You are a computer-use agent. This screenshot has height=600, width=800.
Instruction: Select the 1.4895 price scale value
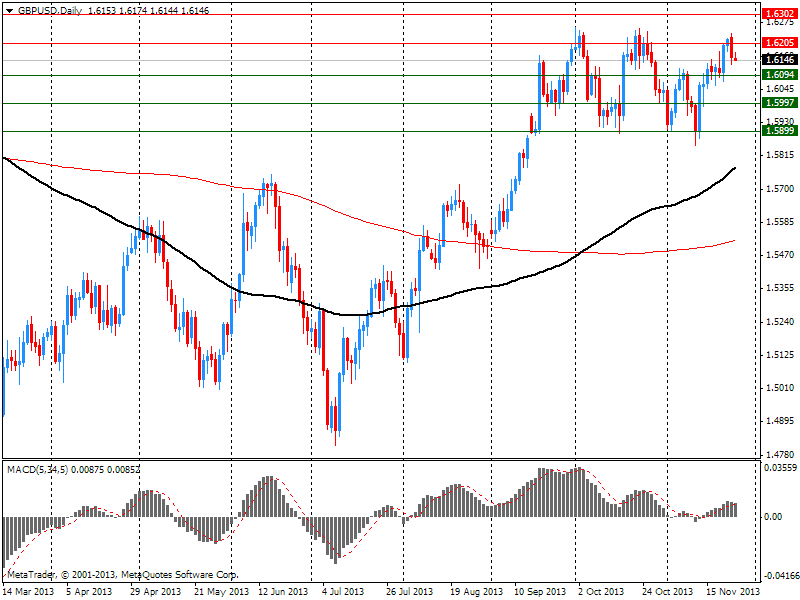[x=781, y=421]
